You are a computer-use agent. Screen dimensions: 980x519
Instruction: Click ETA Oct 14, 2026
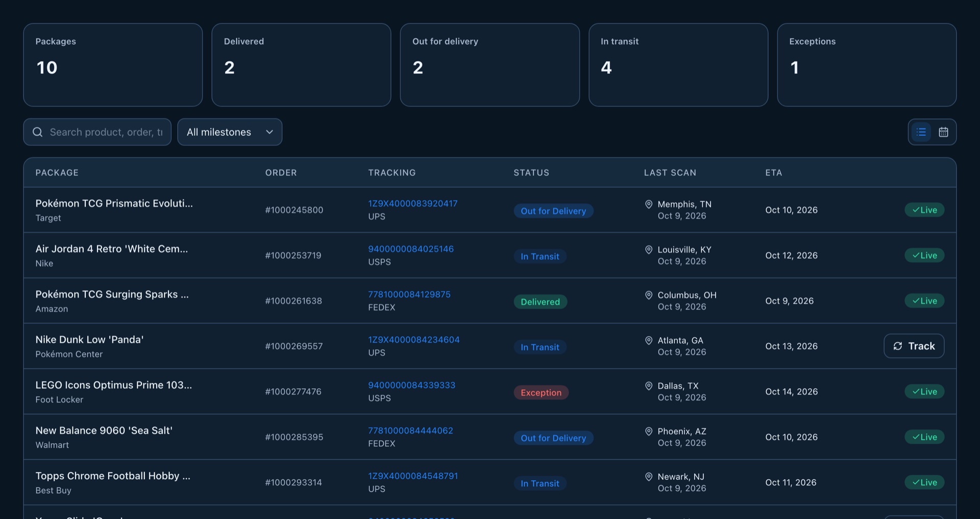791,392
